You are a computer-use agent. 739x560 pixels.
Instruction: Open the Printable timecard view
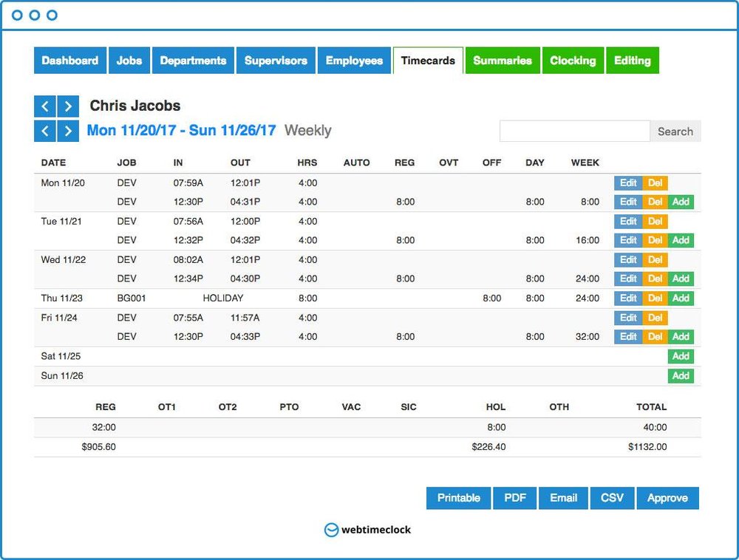(459, 498)
